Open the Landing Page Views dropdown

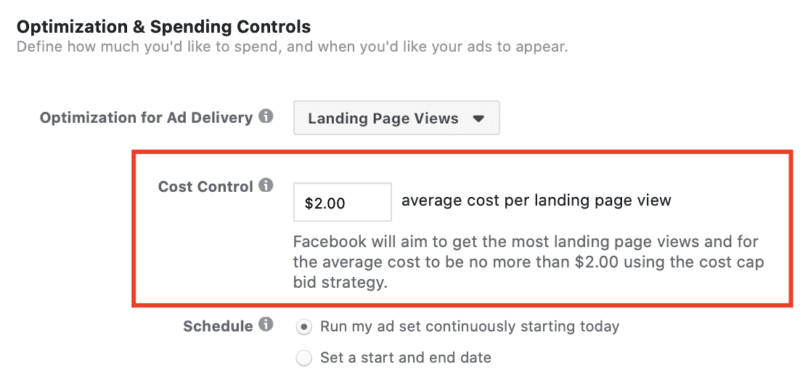(396, 118)
